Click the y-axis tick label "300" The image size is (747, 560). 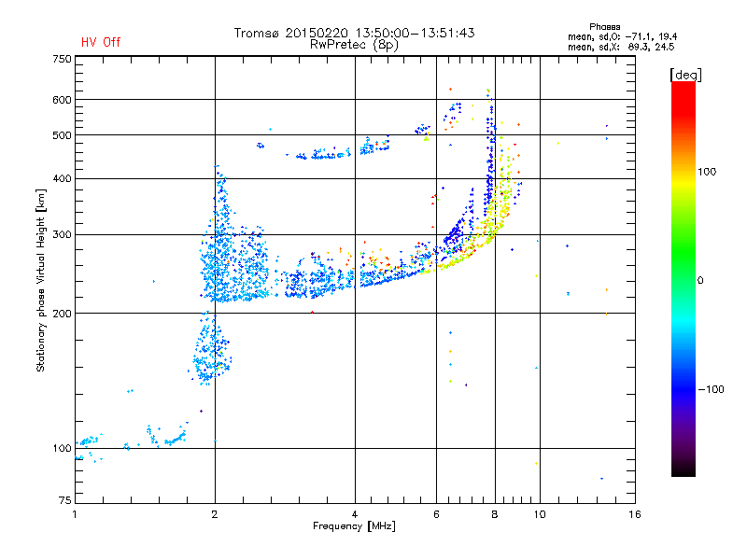tap(62, 234)
